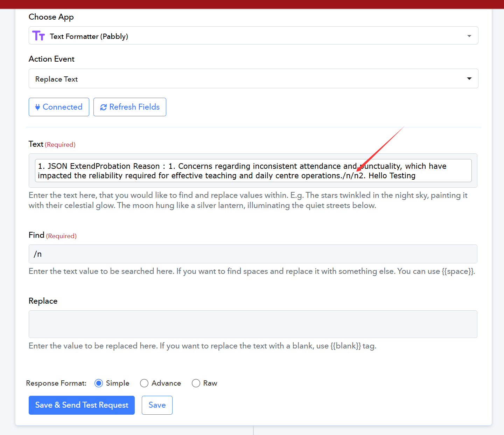Image resolution: width=504 pixels, height=435 pixels.
Task: Select the Simple response format radio button
Action: click(99, 383)
